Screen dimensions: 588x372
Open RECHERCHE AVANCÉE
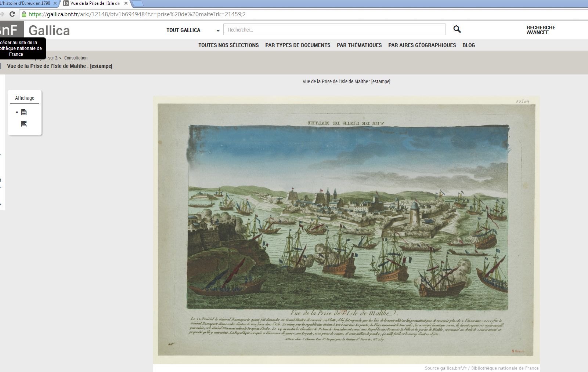click(541, 30)
